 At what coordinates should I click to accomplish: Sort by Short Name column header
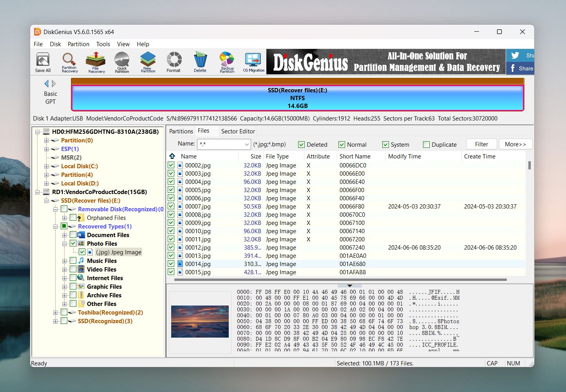pos(361,156)
